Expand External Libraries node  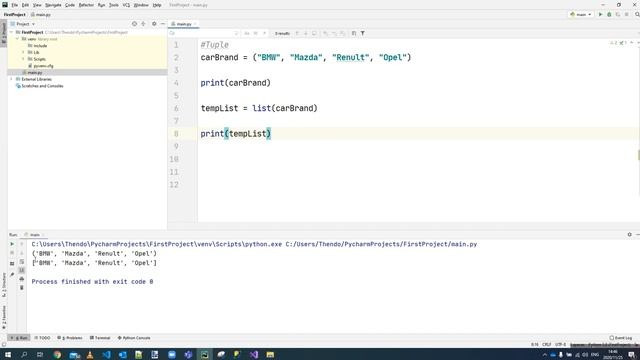tap(12, 79)
